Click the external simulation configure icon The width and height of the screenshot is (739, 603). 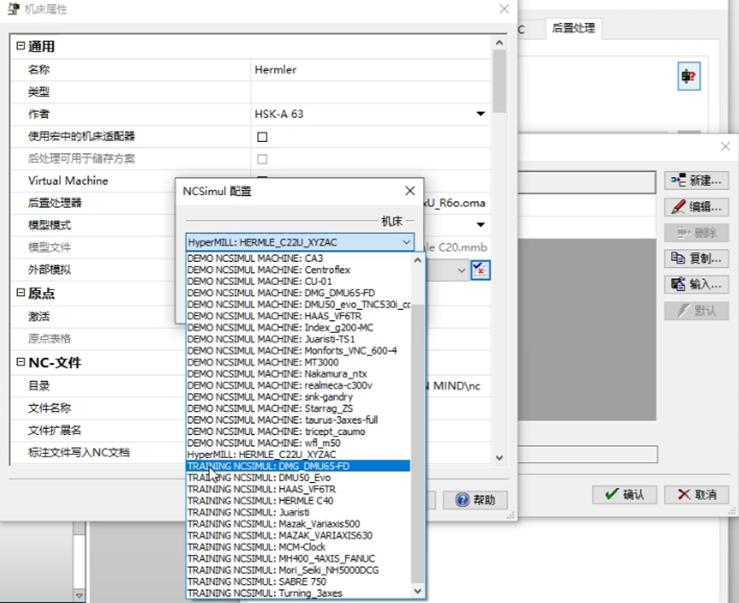(480, 270)
